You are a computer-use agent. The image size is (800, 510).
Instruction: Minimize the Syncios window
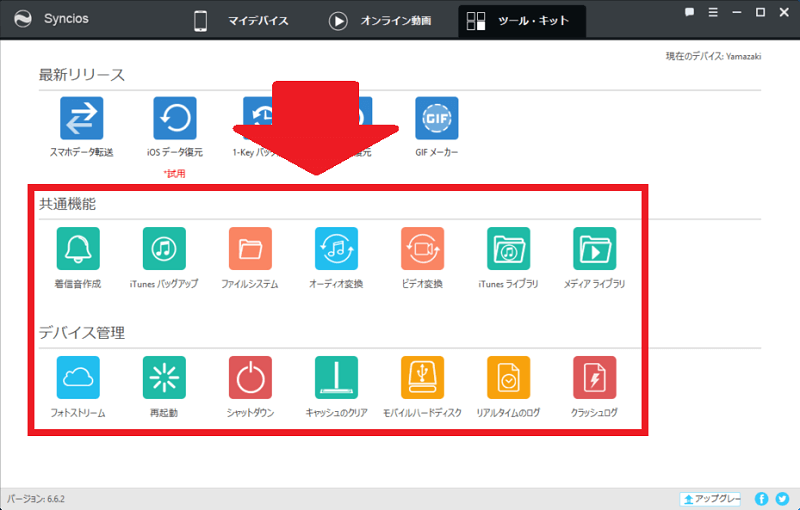click(737, 12)
